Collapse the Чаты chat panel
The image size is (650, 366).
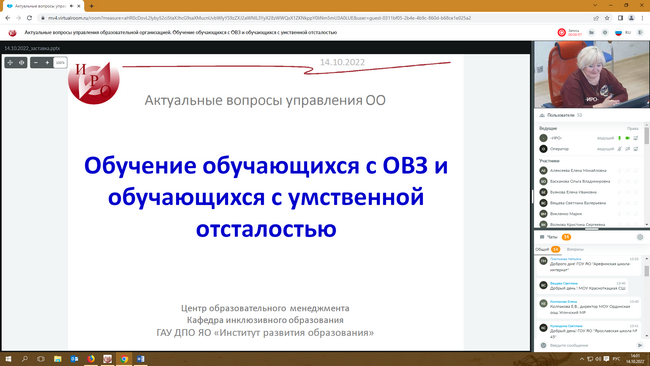552,237
